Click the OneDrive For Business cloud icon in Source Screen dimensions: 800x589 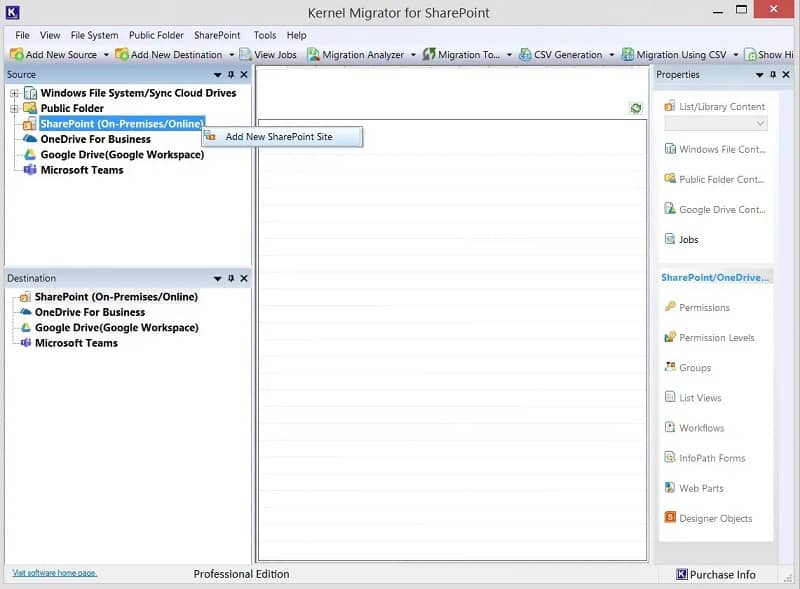(30, 138)
